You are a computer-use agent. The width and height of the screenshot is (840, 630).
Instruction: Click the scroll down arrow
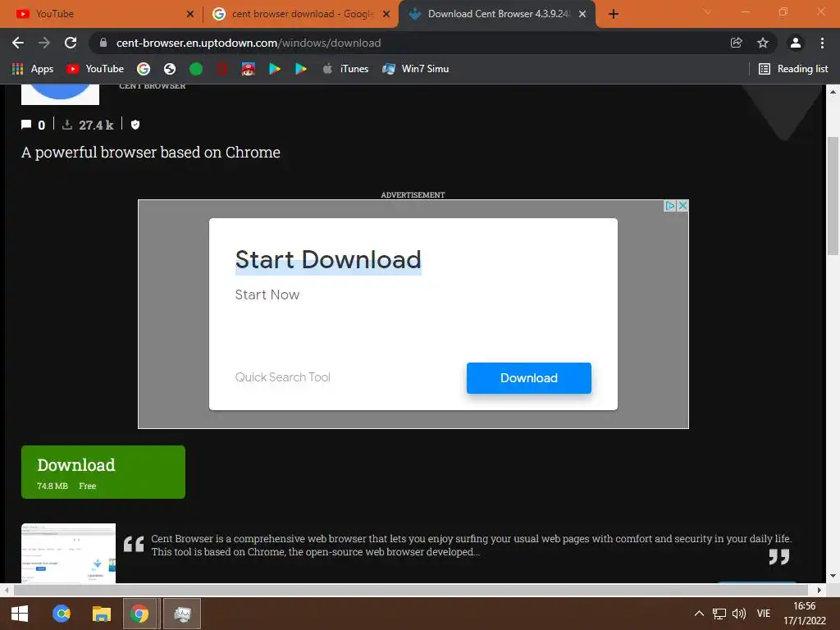[833, 577]
